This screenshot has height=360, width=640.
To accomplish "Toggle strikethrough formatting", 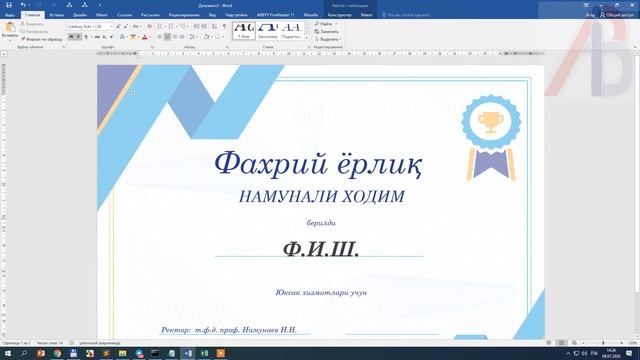I will point(97,37).
